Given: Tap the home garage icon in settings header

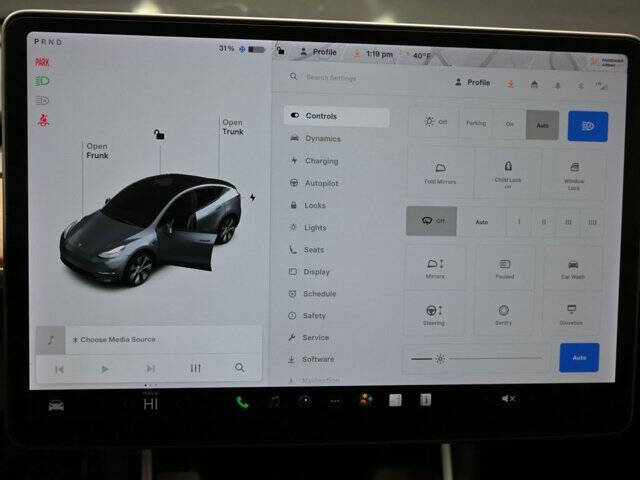Looking at the screenshot, I should click(534, 84).
